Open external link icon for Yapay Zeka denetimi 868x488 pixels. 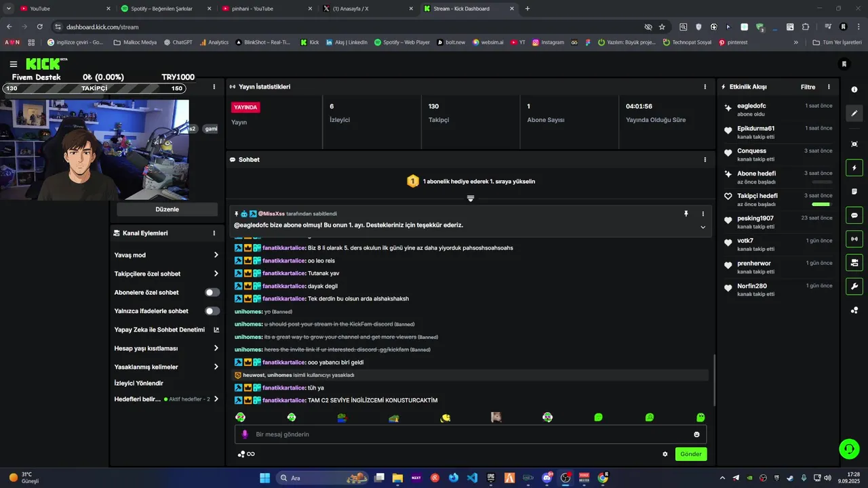click(x=216, y=330)
